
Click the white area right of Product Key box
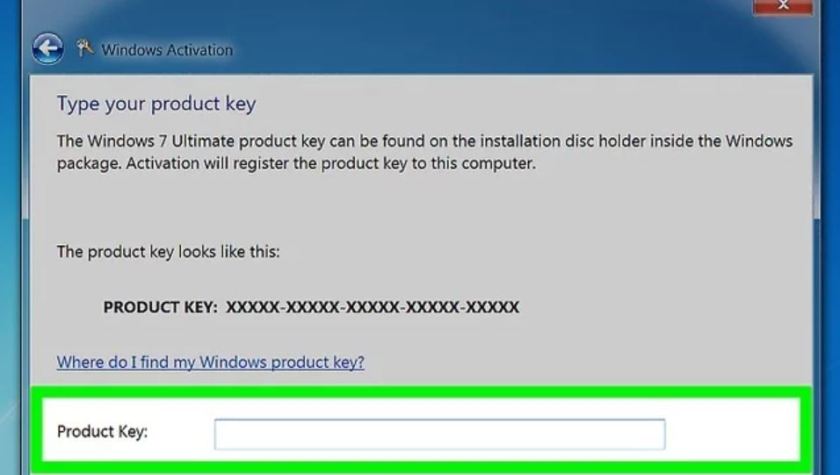[x=732, y=434]
